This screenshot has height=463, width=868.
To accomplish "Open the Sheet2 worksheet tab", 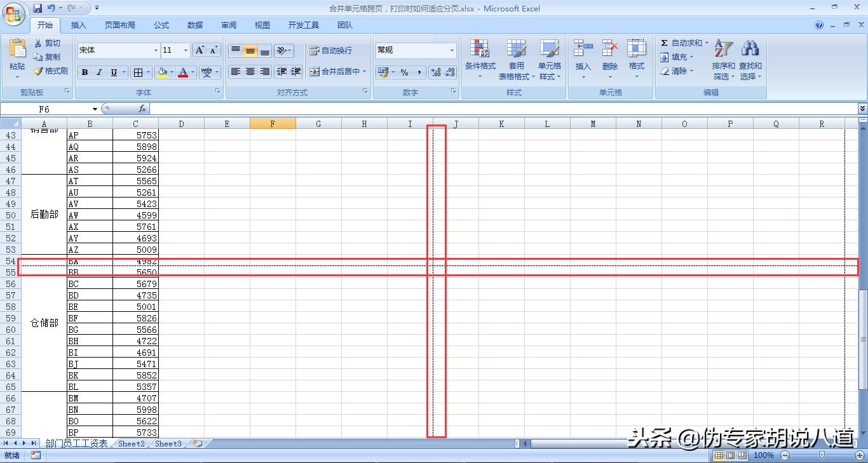I will pos(132,443).
